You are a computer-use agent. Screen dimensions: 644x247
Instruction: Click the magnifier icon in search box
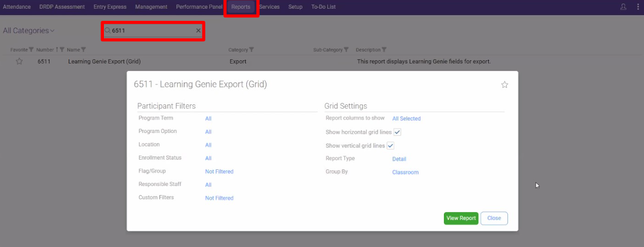pyautogui.click(x=108, y=31)
